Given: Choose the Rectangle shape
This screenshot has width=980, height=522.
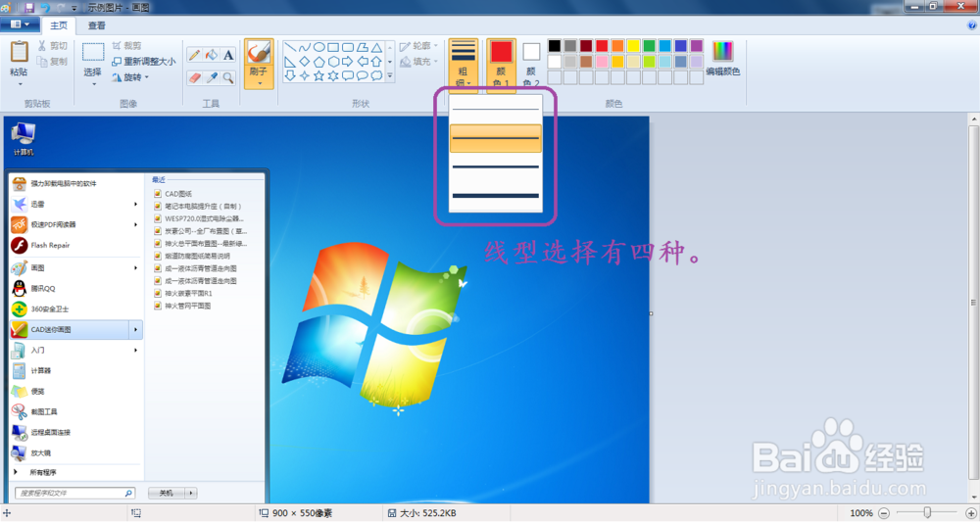Looking at the screenshot, I should point(333,47).
